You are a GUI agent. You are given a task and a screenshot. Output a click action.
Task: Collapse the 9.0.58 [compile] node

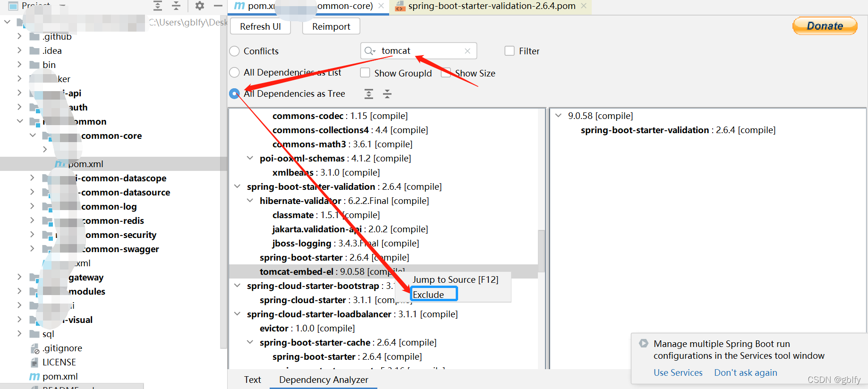(x=558, y=116)
